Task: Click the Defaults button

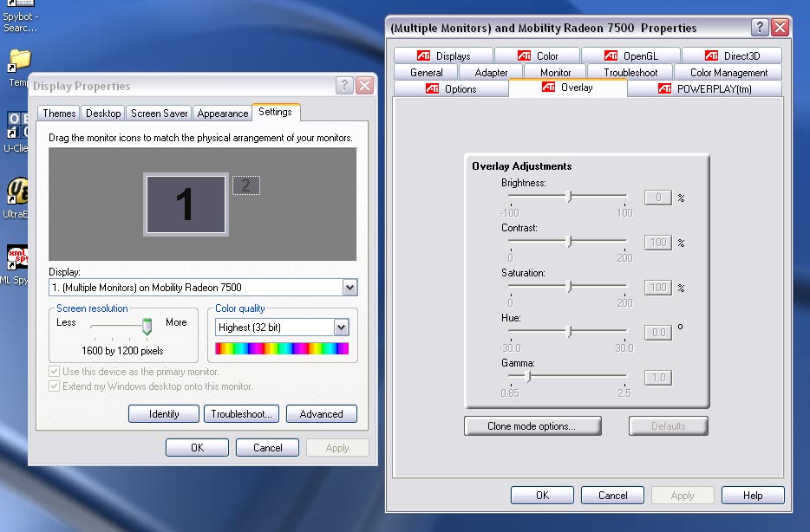Action: click(668, 425)
